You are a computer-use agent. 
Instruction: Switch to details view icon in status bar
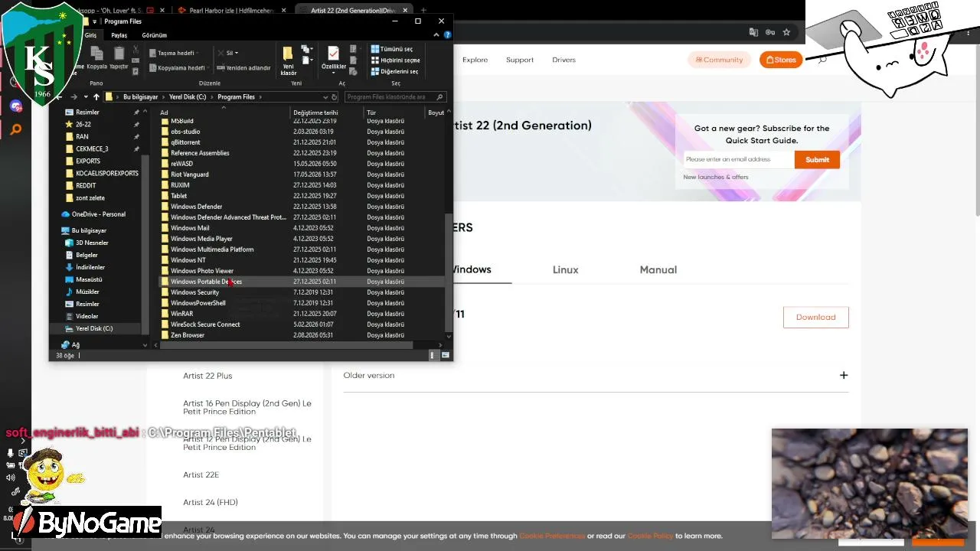click(x=433, y=355)
